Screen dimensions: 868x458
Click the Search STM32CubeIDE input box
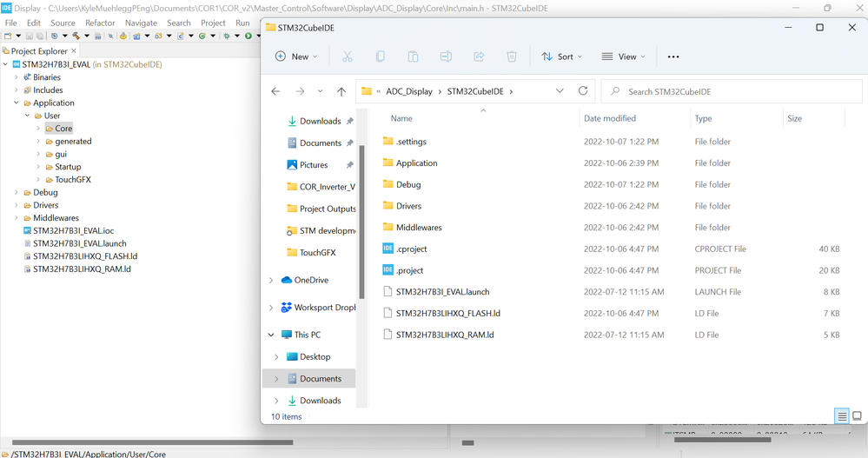(x=732, y=91)
